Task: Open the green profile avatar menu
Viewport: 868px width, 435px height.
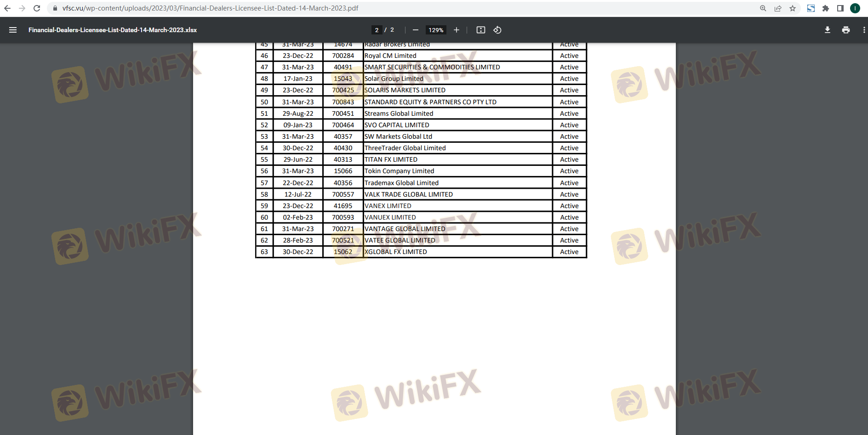Action: pos(855,8)
